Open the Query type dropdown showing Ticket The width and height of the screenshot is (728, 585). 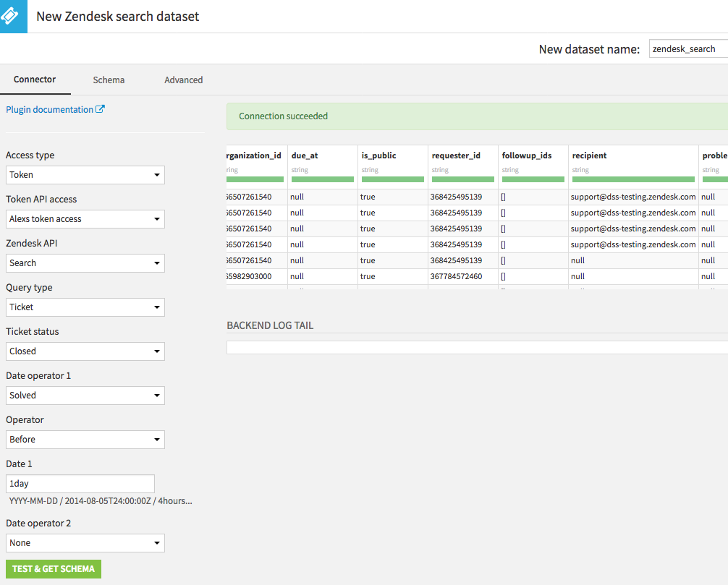(x=85, y=307)
